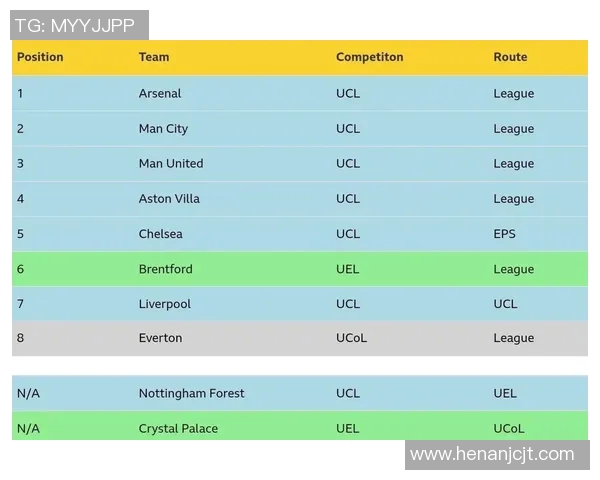Click the Competiton column header

tap(370, 57)
